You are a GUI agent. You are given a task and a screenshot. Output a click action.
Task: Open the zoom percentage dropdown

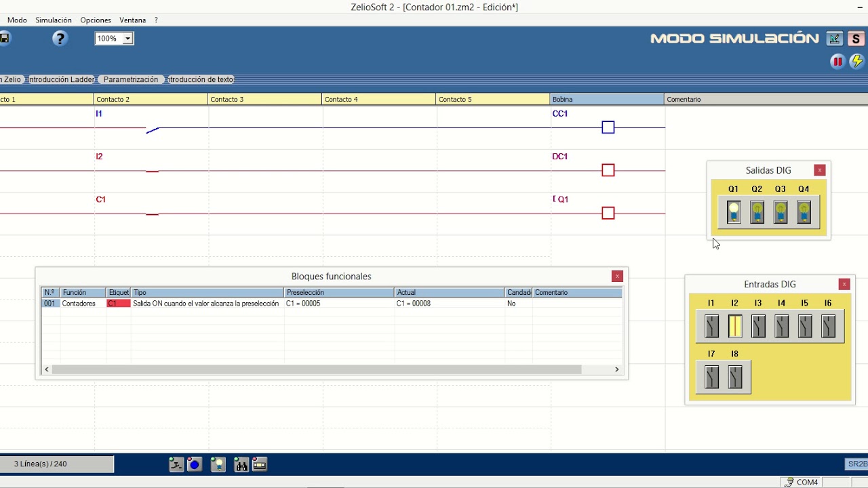127,39
